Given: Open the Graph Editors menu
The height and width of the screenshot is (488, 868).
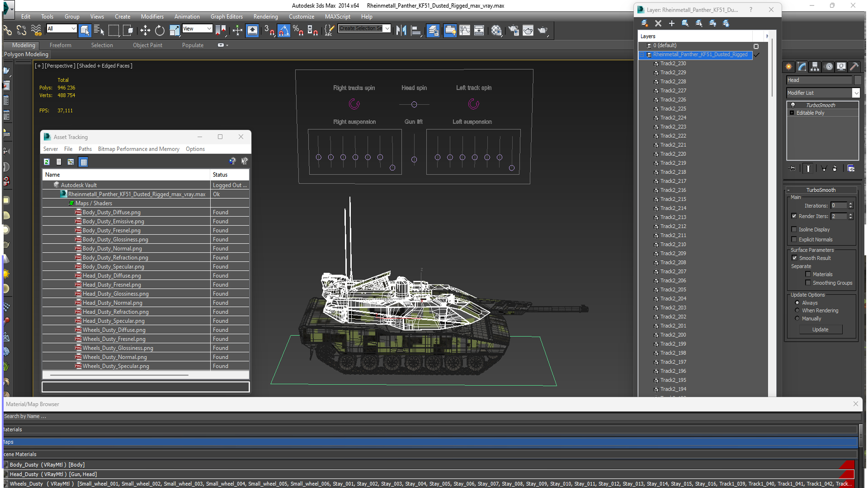Looking at the screenshot, I should (226, 17).
